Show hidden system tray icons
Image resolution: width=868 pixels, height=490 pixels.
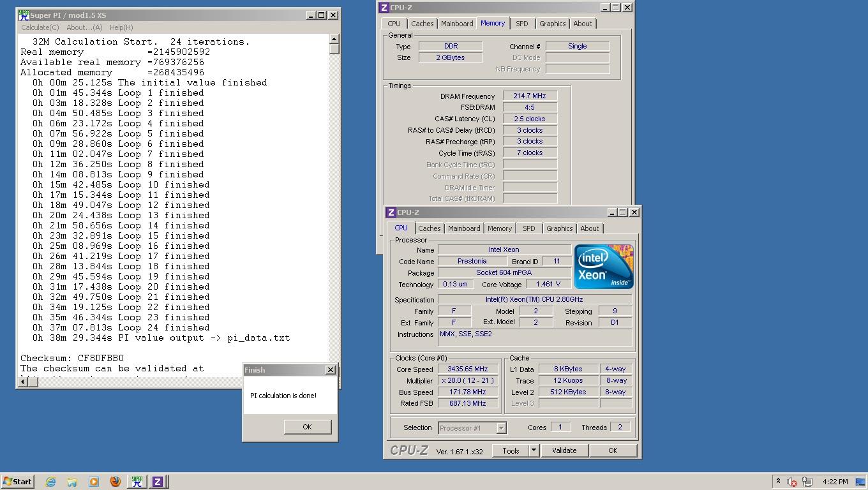(x=778, y=482)
